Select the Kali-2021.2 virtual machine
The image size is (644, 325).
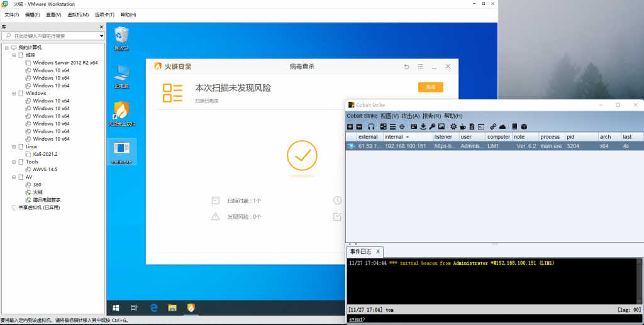tap(45, 154)
